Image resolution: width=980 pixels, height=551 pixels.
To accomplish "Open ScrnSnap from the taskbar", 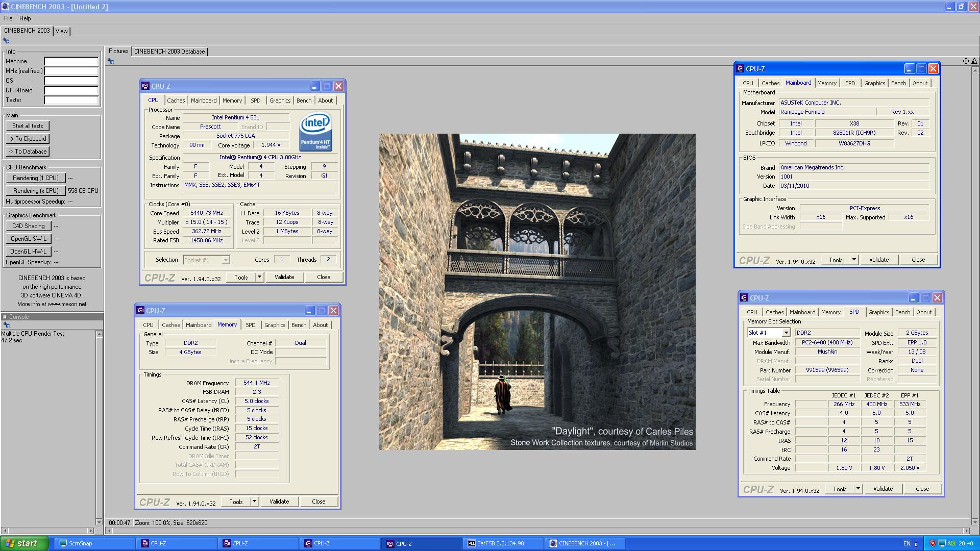I will click(94, 543).
